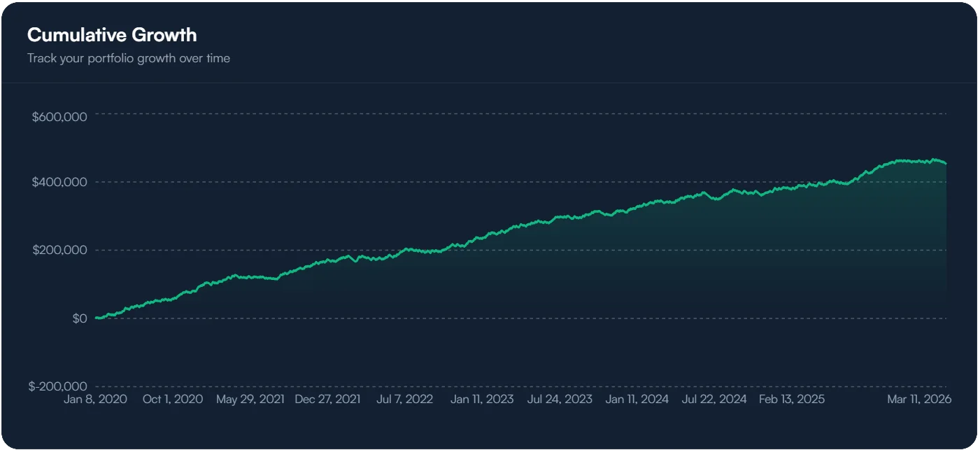Screen dimensions: 980x450
Task: Pick the Dec 27, 2021 date label
Action: pyautogui.click(x=327, y=399)
